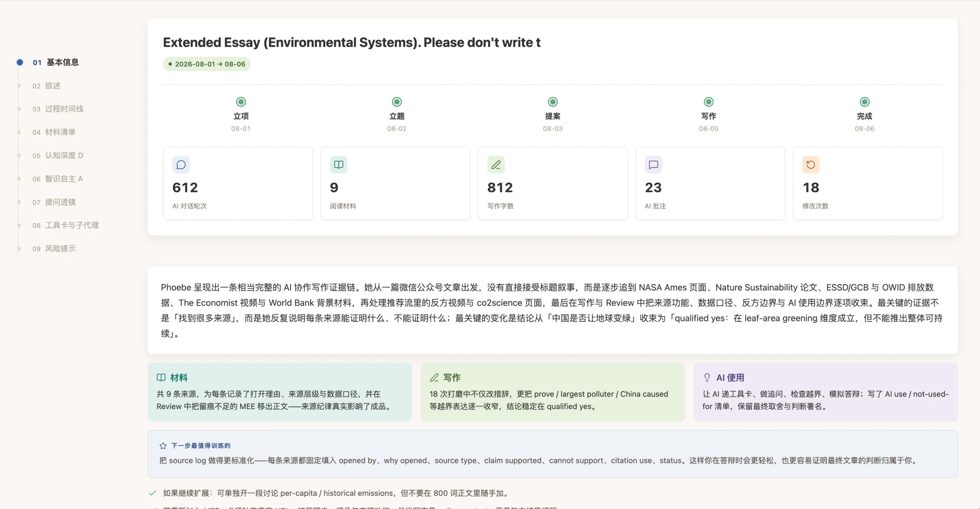The width and height of the screenshot is (980, 509).
Task: Click the Phoebe overview paragraph
Action: point(552,311)
